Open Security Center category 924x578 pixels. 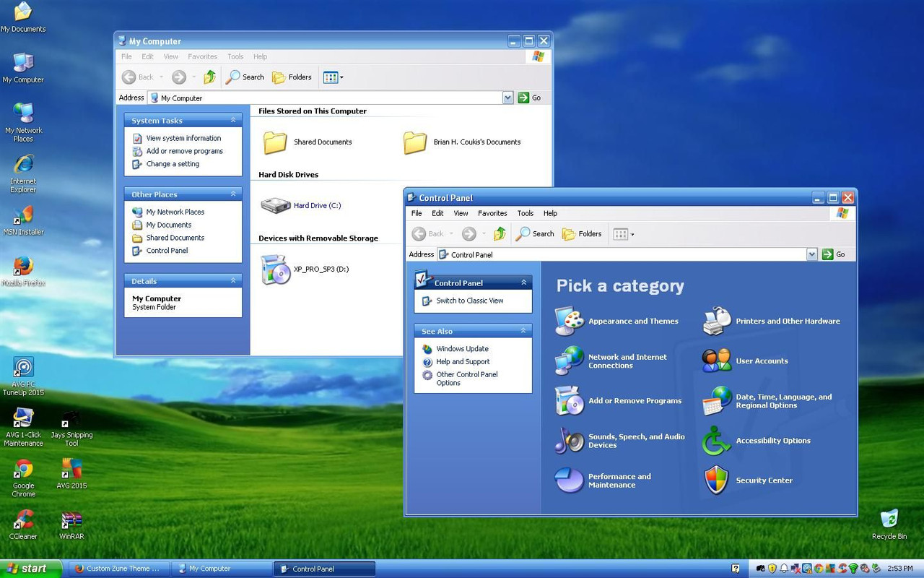748,480
